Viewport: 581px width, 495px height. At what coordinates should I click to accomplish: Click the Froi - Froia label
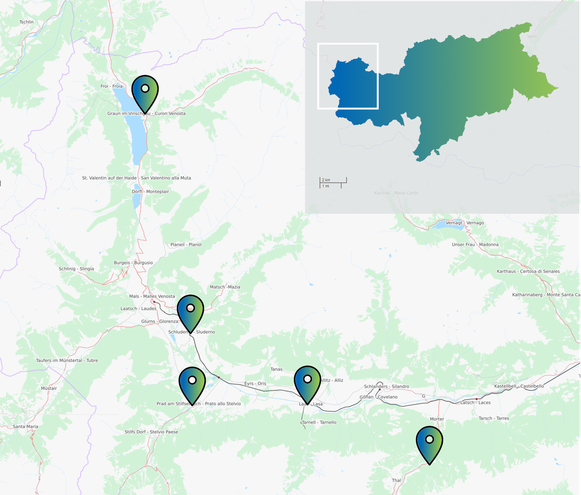point(111,86)
